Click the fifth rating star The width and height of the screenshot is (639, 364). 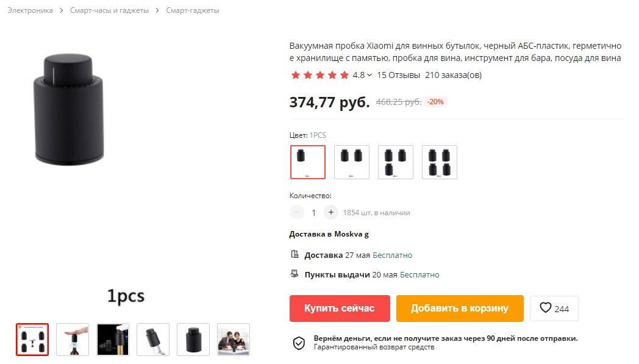344,75
